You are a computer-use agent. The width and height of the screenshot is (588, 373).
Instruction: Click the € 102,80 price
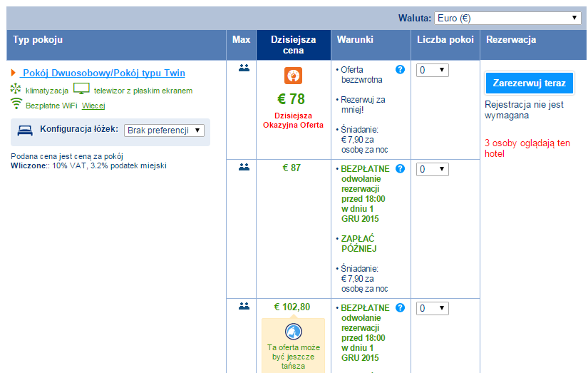(292, 307)
